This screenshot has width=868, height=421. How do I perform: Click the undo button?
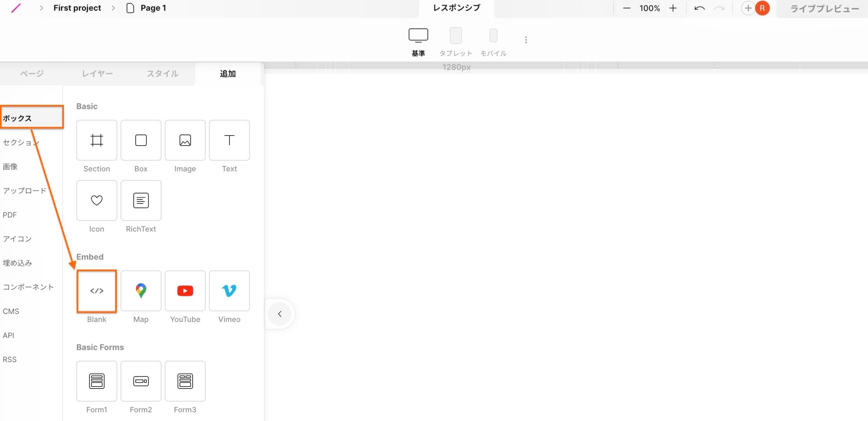[x=700, y=8]
